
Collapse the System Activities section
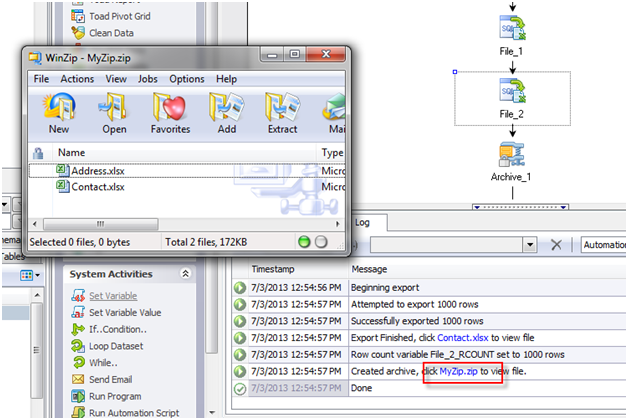click(185, 273)
